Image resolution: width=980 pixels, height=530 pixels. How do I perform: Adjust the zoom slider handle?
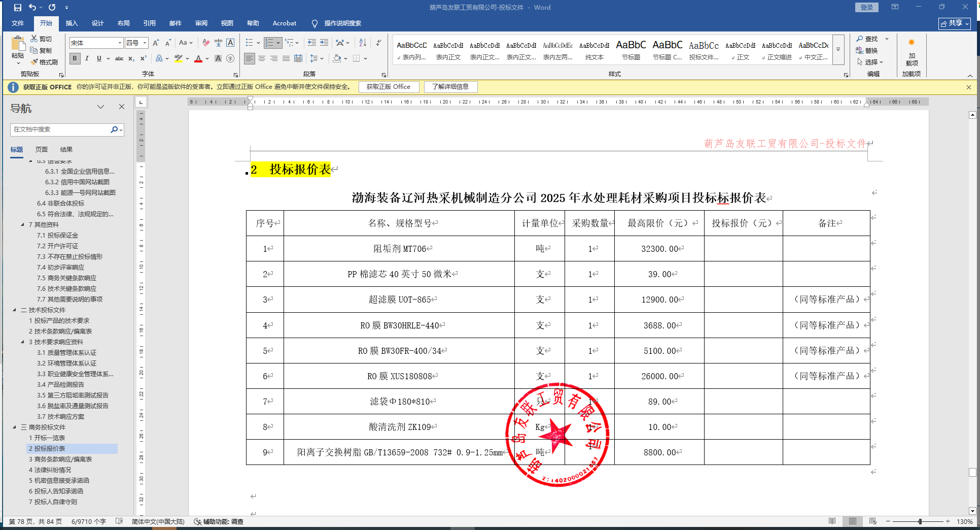click(920, 521)
